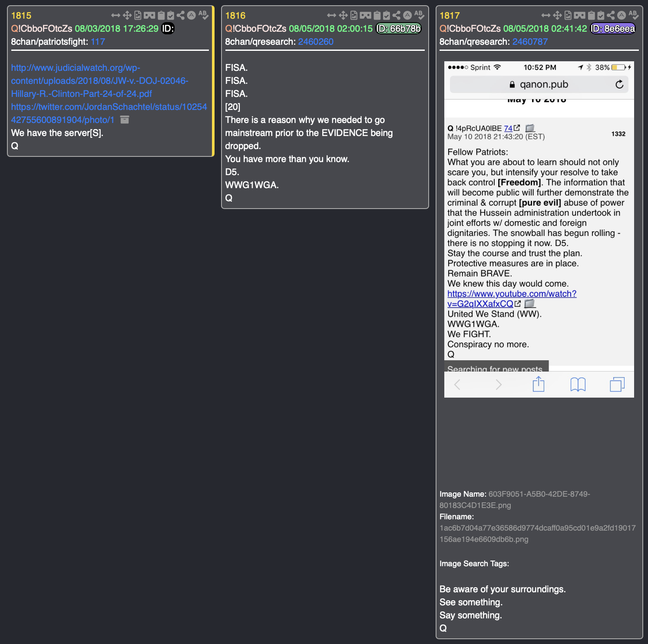Click the 8chan/patriotsfight: board label
The image size is (648, 644).
coord(50,42)
